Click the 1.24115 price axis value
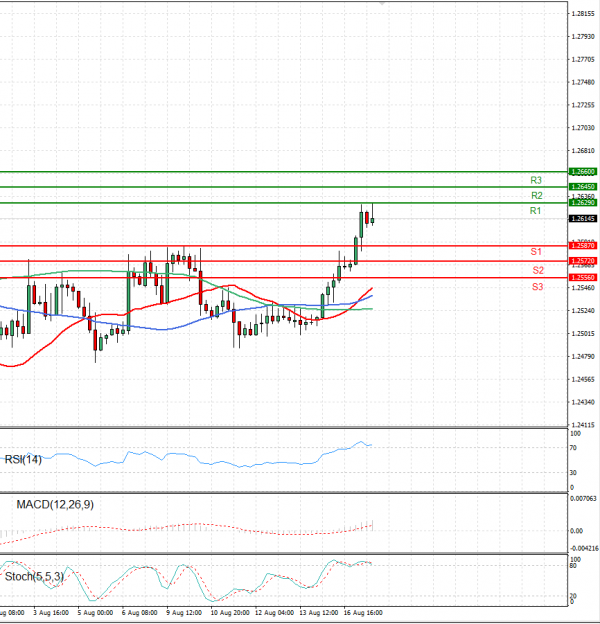600x624 pixels. pos(583,425)
